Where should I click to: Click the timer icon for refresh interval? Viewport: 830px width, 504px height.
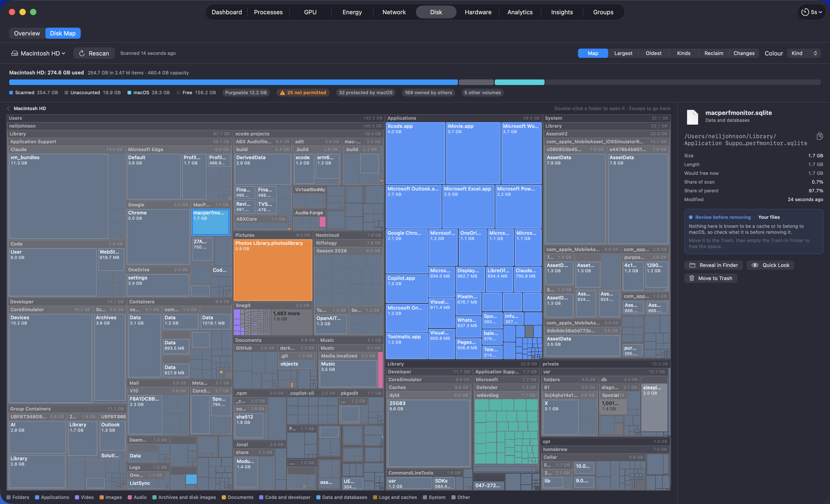point(805,12)
